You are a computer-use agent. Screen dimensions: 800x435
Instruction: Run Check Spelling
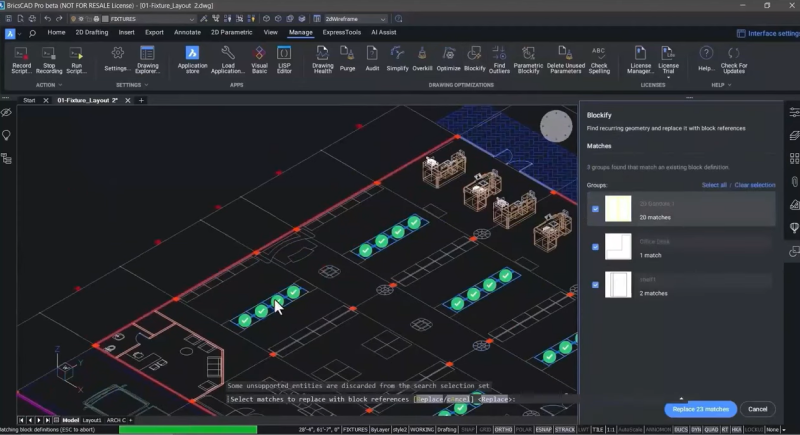tap(599, 54)
